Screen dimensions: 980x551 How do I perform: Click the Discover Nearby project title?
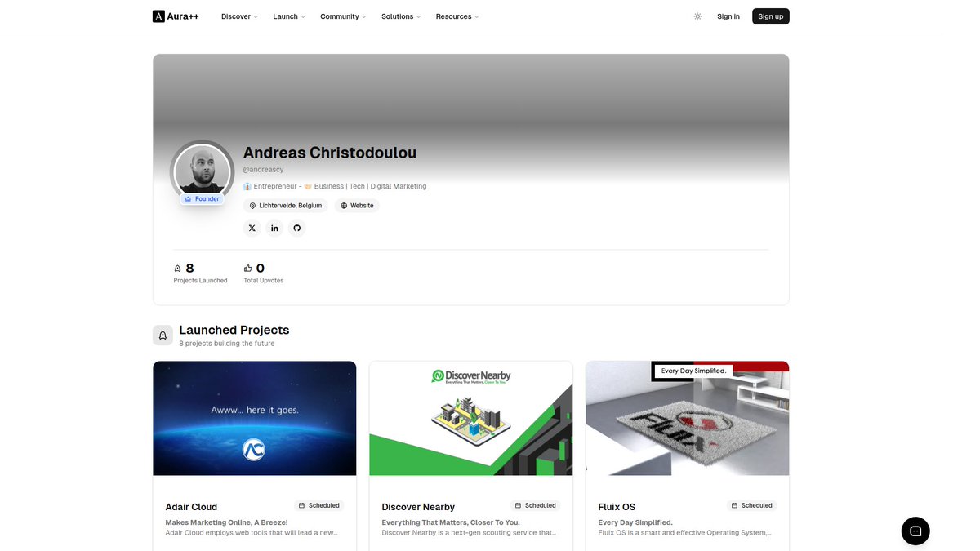click(418, 507)
